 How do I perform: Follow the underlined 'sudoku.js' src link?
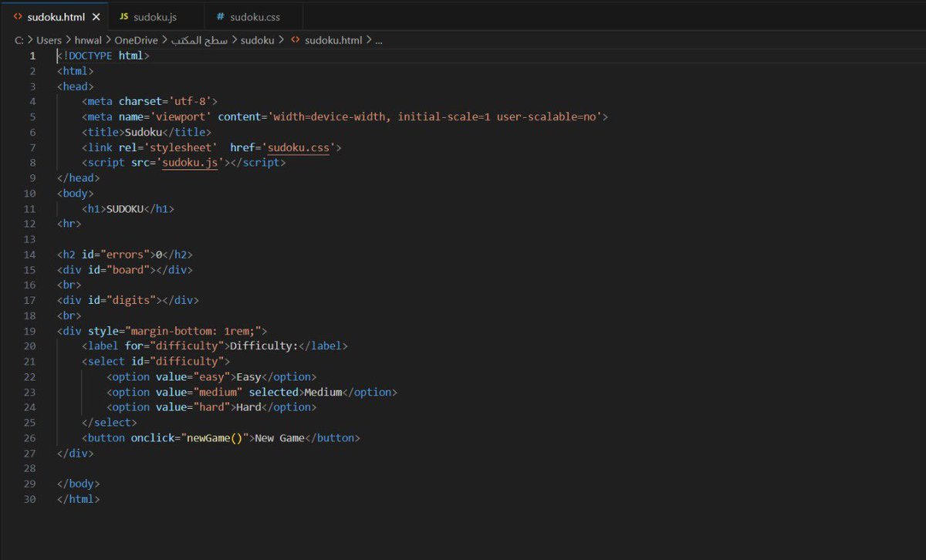(190, 163)
